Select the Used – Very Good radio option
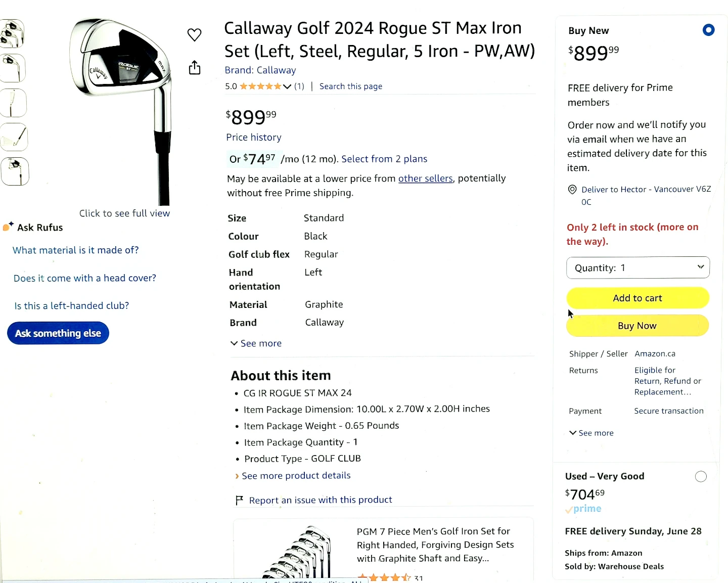This screenshot has height=583, width=728. pos(701,476)
